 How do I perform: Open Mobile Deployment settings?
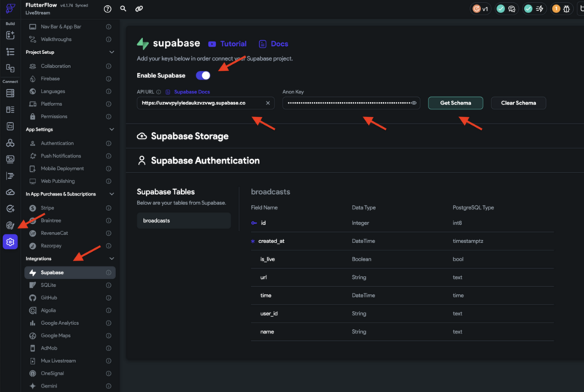(x=70, y=169)
